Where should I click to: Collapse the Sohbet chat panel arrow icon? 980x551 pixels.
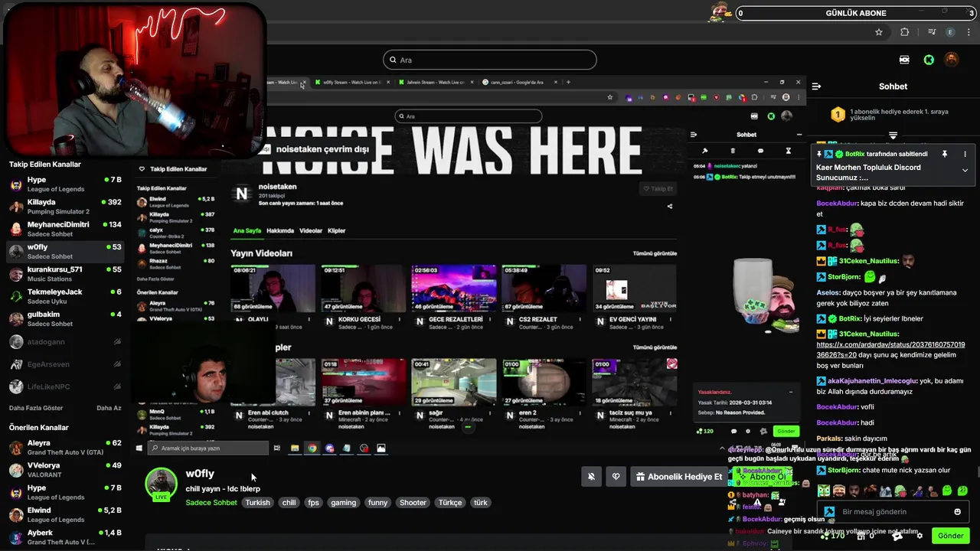click(816, 86)
